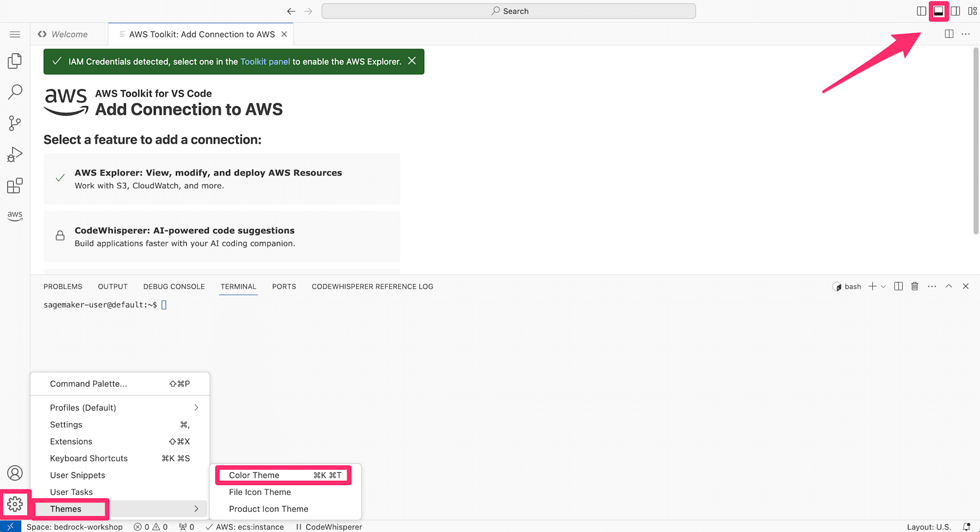Screen dimensions: 980x532
Task: Open Customize Layout icon
Action: [972, 11]
